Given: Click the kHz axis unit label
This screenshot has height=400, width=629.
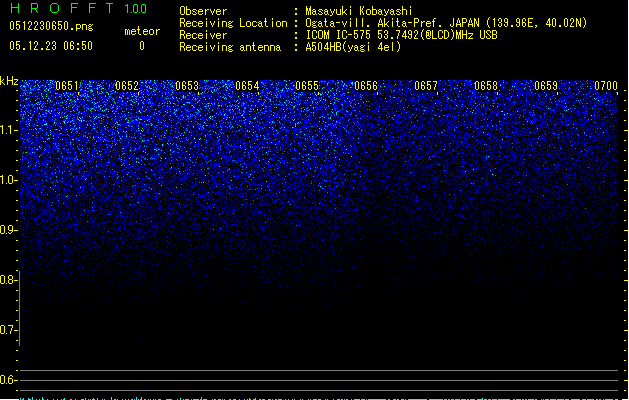Looking at the screenshot, I should [x=9, y=81].
